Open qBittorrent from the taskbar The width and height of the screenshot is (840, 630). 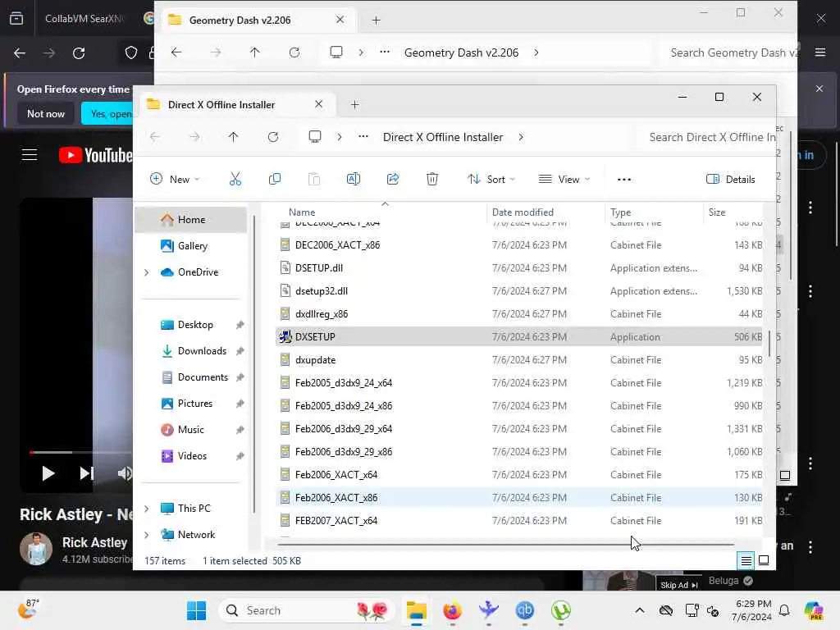524,610
